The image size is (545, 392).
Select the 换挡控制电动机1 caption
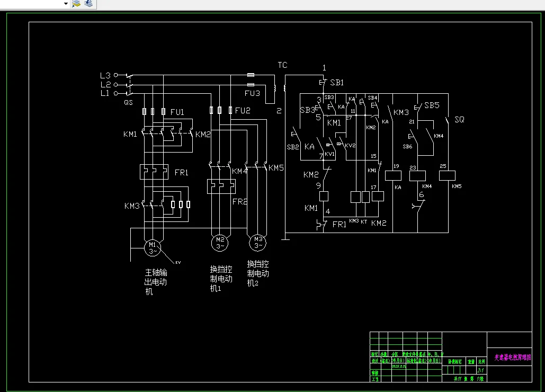point(221,279)
